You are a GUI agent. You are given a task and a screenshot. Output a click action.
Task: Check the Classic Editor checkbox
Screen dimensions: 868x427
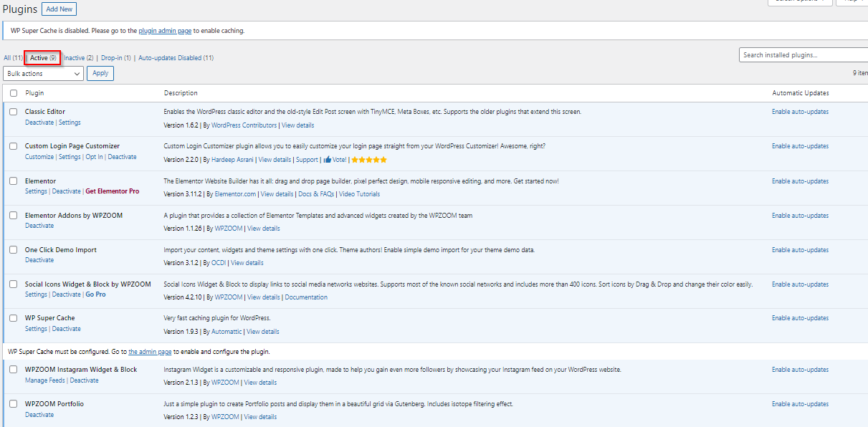click(x=14, y=112)
